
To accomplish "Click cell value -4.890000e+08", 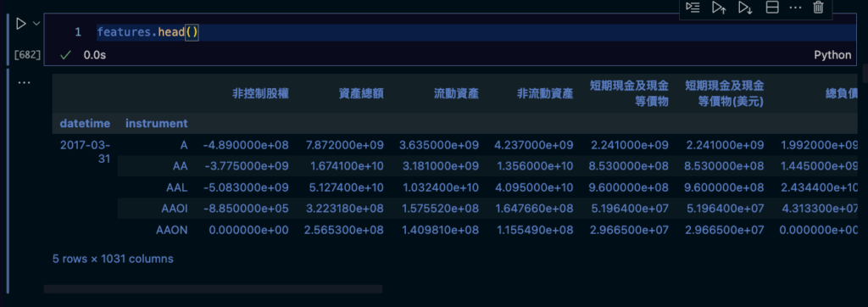I will pos(246,145).
